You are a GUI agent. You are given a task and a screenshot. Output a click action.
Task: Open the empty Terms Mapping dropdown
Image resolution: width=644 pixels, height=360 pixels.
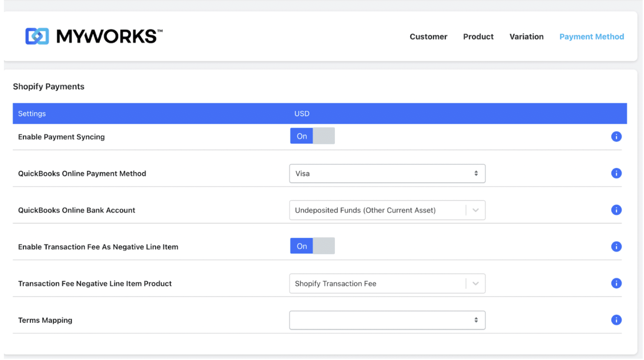387,320
